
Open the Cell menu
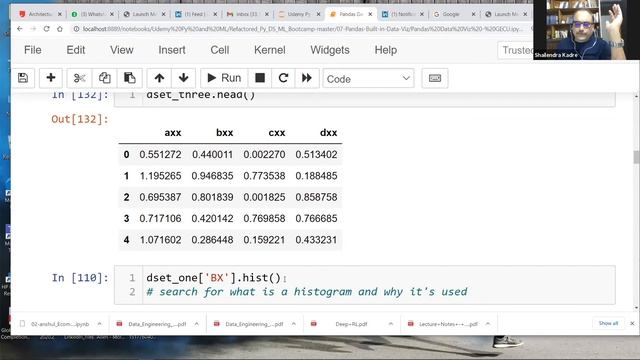click(x=220, y=50)
